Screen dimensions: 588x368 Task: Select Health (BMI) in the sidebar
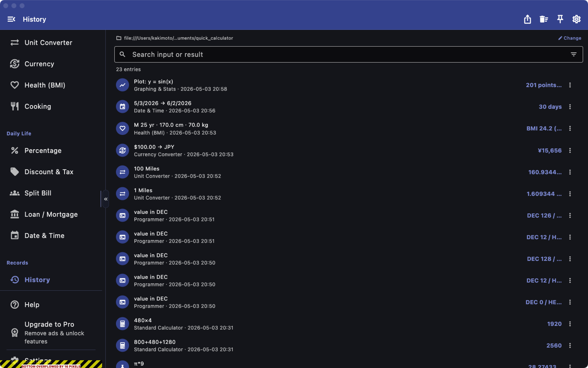[51, 85]
